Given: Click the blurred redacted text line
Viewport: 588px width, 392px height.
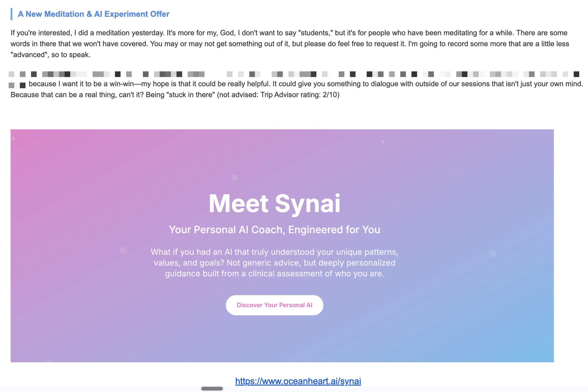Looking at the screenshot, I should pyautogui.click(x=294, y=74).
